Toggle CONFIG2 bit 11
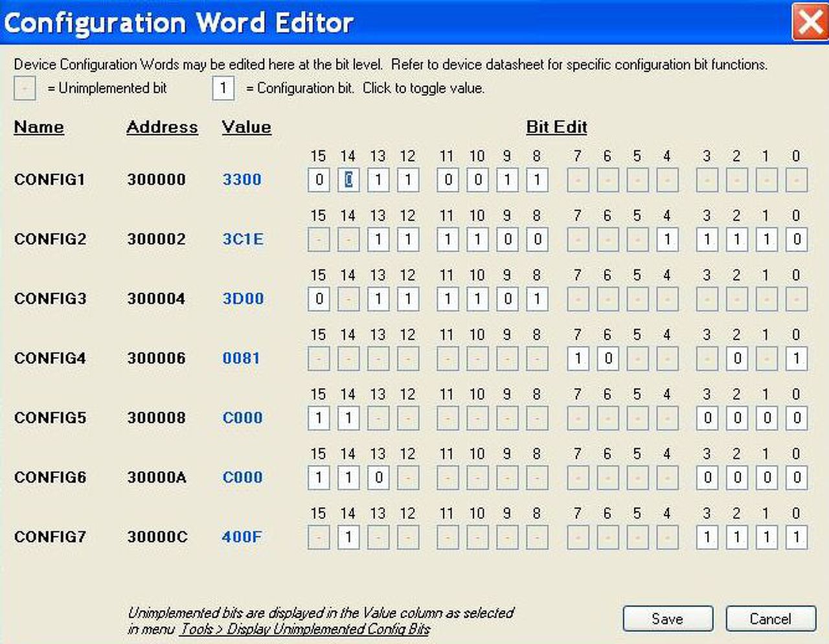 pyautogui.click(x=448, y=239)
